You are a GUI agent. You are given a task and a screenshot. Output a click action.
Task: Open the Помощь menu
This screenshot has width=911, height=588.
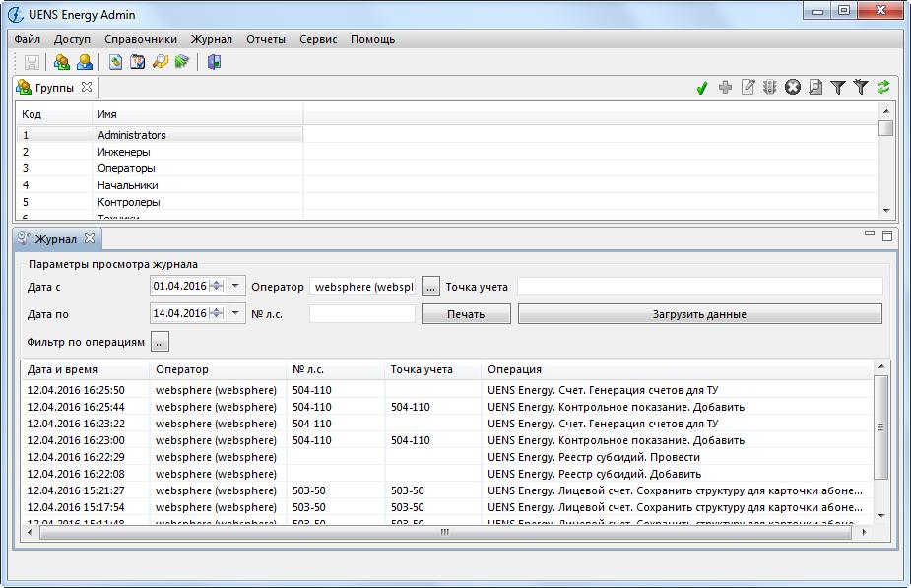[x=372, y=39]
